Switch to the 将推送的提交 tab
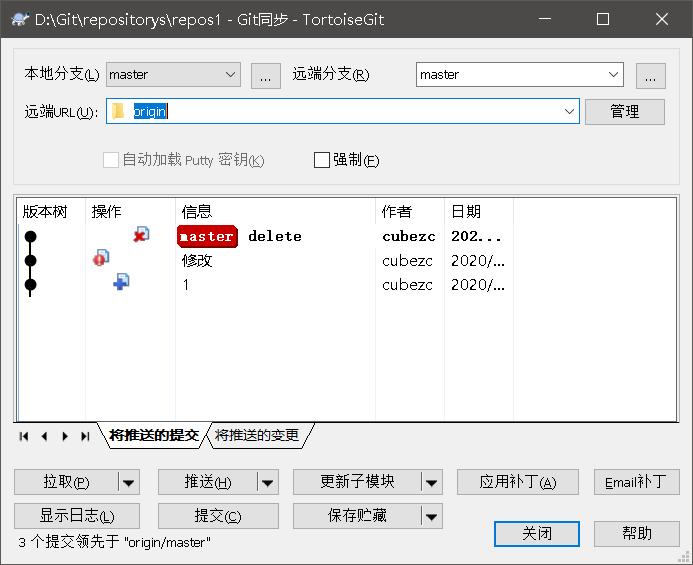The width and height of the screenshot is (693, 565). [154, 435]
